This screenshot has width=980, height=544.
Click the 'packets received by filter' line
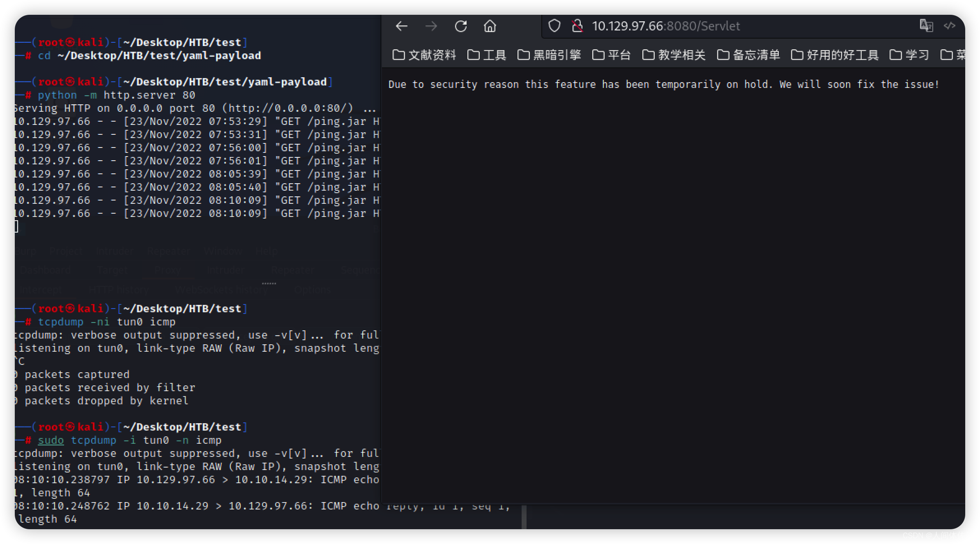tap(105, 387)
